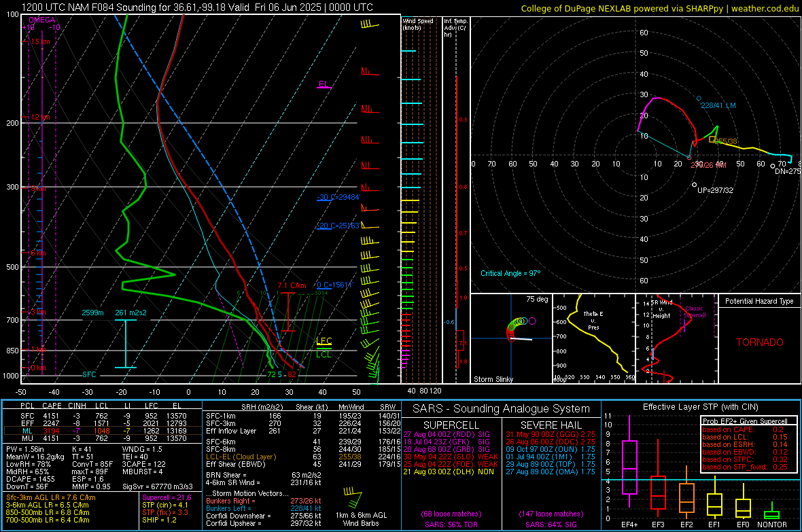Click the green LCL level marker

point(324,354)
